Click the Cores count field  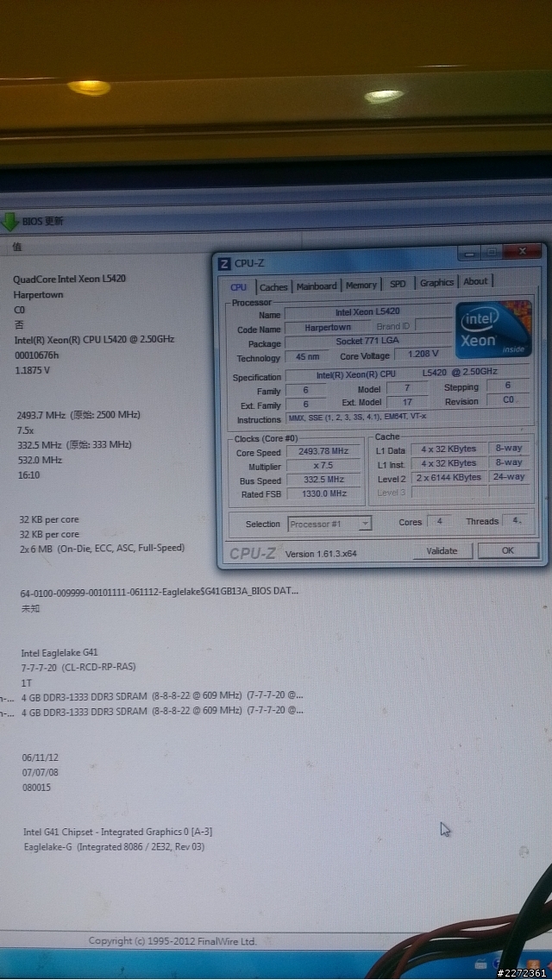point(440,521)
